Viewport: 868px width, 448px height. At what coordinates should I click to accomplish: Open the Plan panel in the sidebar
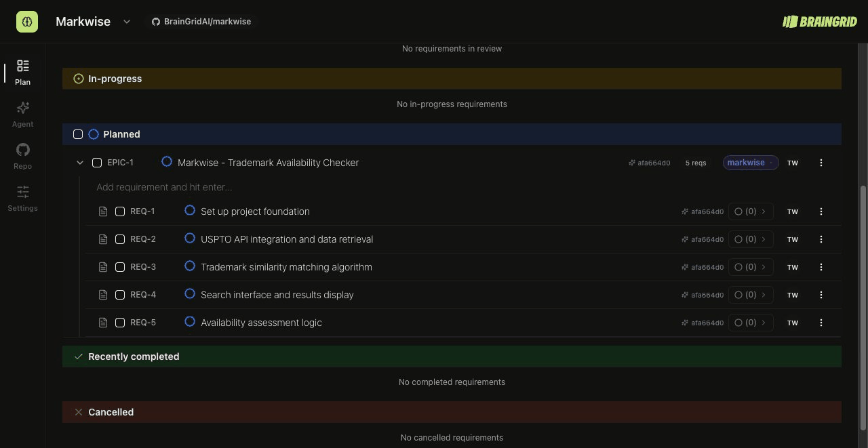(x=22, y=71)
